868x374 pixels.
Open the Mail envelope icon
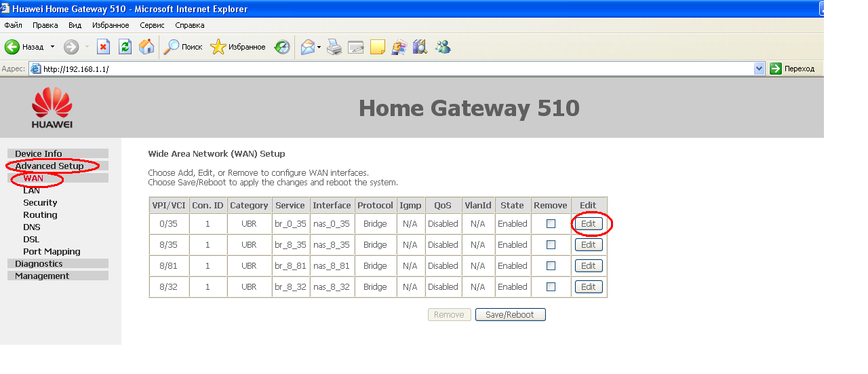308,47
